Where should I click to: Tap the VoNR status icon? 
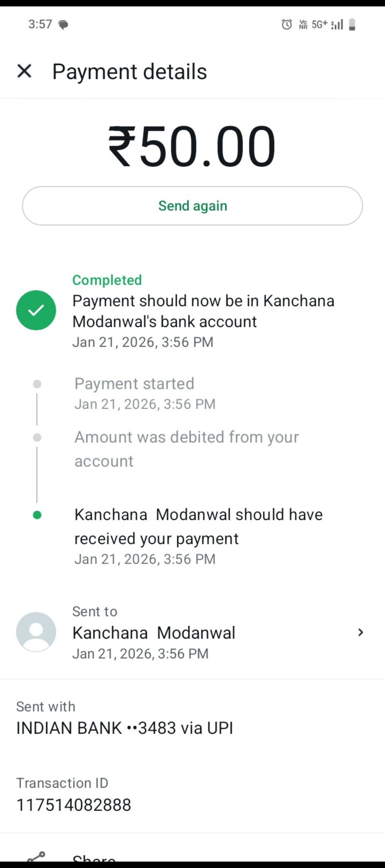point(303,24)
